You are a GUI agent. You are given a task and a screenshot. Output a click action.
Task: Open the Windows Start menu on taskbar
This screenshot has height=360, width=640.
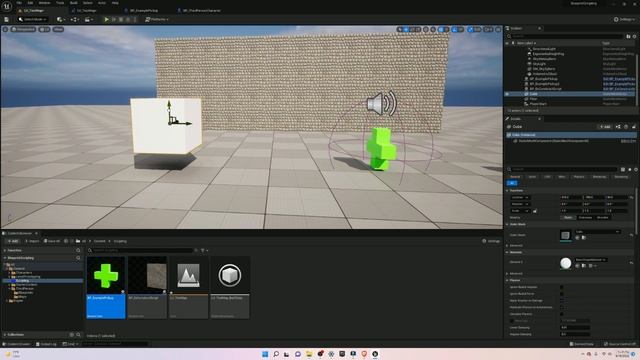[x=265, y=354]
